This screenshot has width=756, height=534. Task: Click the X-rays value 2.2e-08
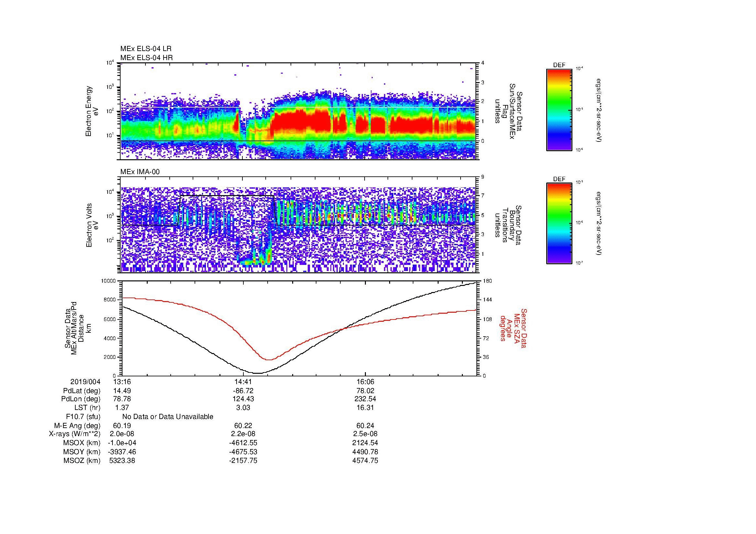(243, 434)
